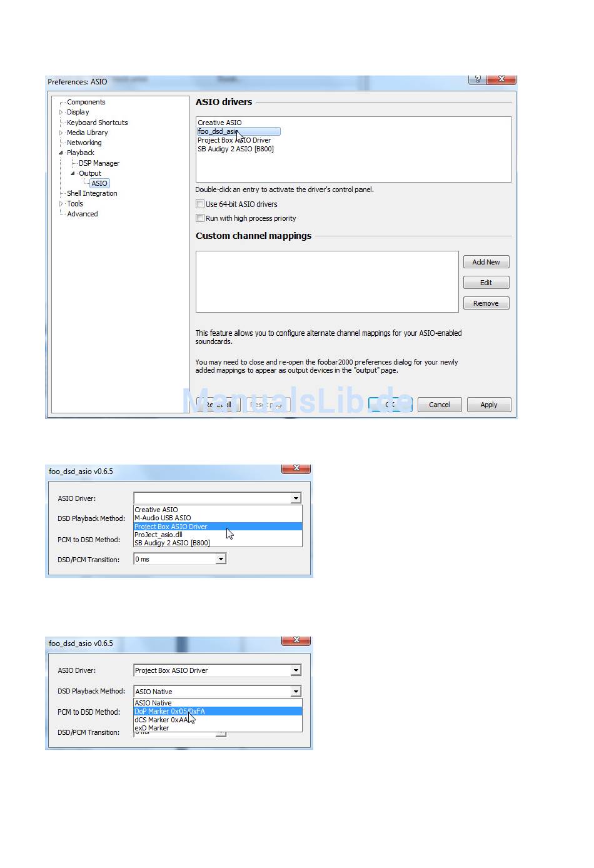This screenshot has width=594, height=868.
Task: Choose SB Audigy 2 ASIO [B800] in dropdown list
Action: point(218,543)
